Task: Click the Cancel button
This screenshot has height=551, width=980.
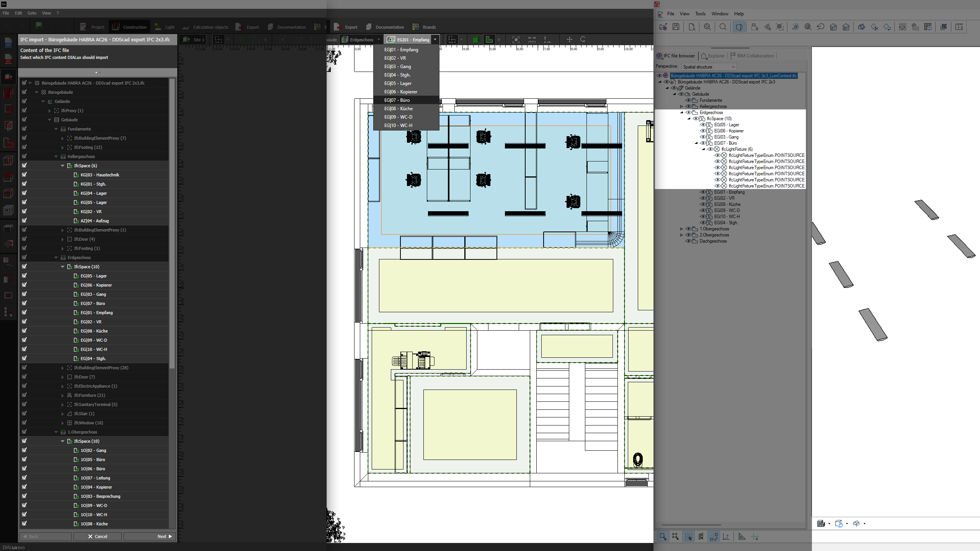Action: [98, 536]
